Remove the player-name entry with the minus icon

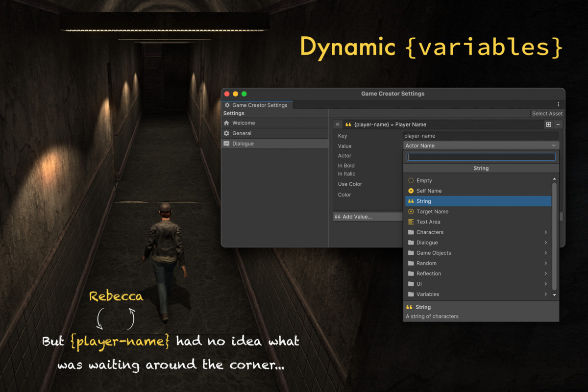click(558, 124)
